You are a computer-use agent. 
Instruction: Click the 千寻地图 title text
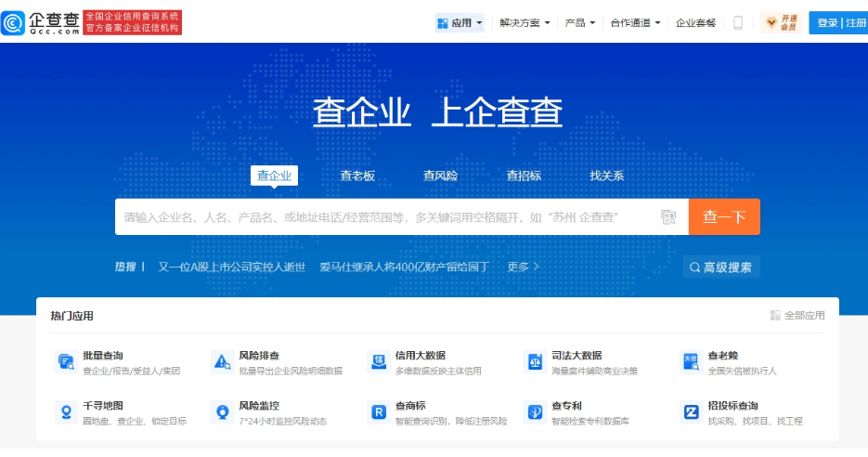click(103, 406)
